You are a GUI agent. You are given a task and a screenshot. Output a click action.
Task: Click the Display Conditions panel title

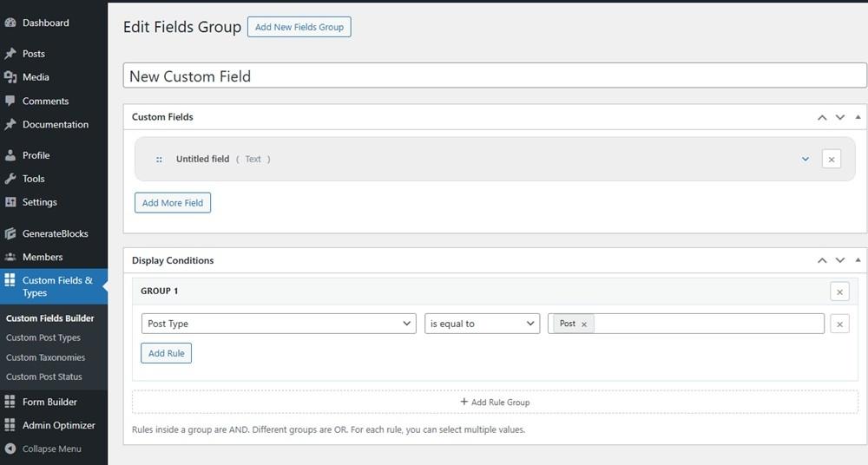pyautogui.click(x=173, y=261)
